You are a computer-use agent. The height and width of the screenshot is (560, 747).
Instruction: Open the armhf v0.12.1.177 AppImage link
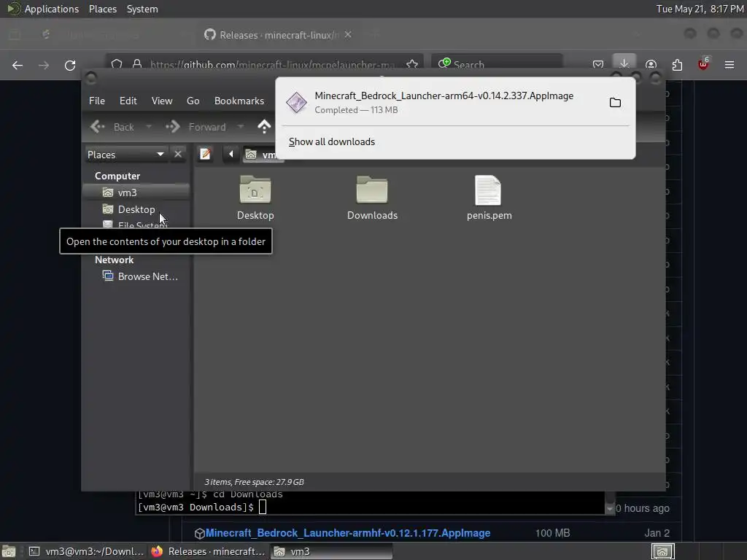pos(348,533)
